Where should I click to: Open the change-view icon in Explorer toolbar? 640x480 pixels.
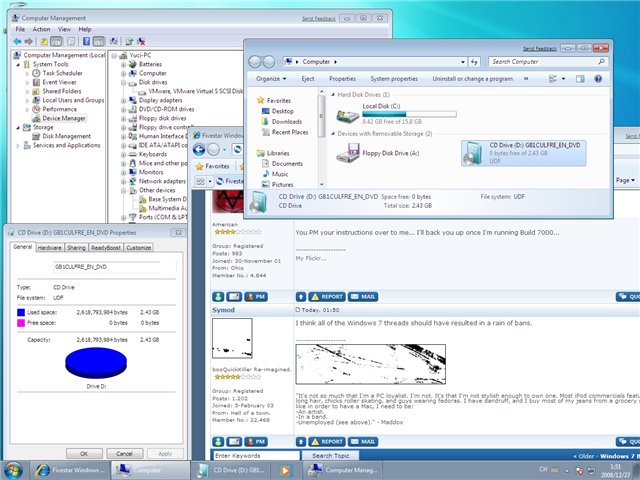click(x=553, y=79)
